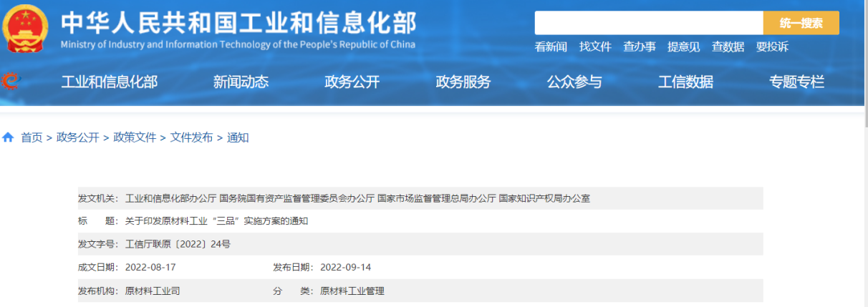Open the 查办事 link
Viewport: 868px width, 307px height.
pyautogui.click(x=640, y=47)
